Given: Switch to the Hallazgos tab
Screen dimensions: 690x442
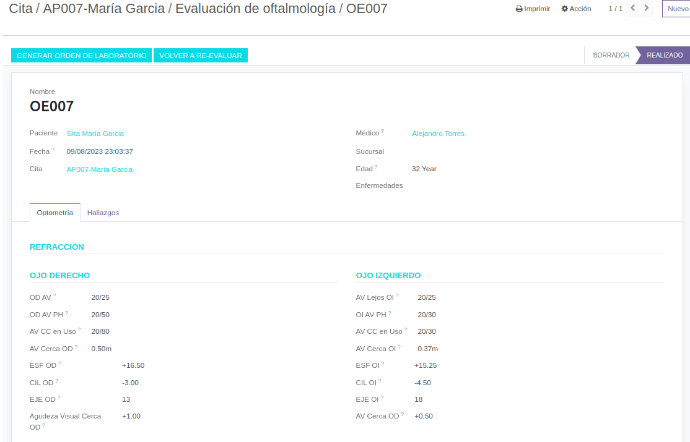Looking at the screenshot, I should point(103,212).
